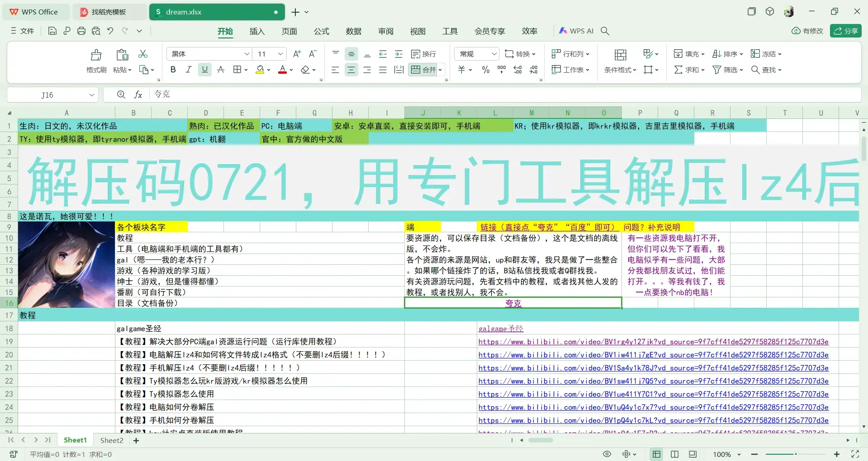Screen dimensions: 868x461
Task: Toggle bold formatting
Action: (x=173, y=70)
